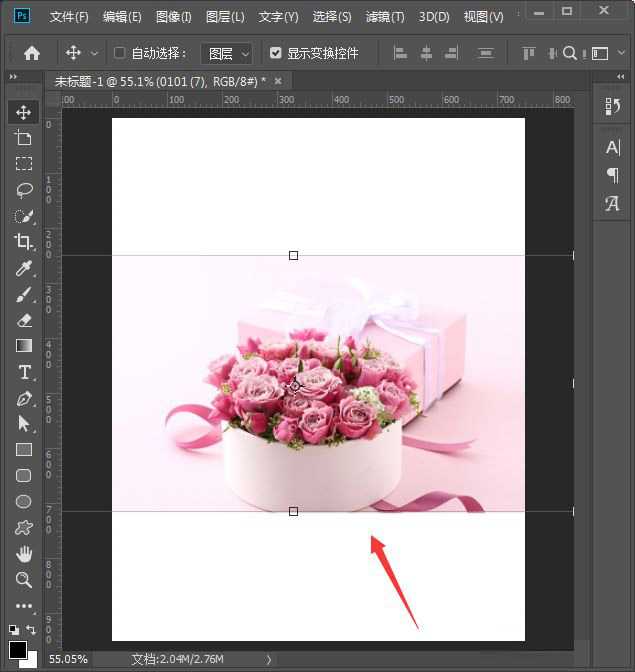635x672 pixels.
Task: Select the Lasso tool
Action: click(x=24, y=190)
